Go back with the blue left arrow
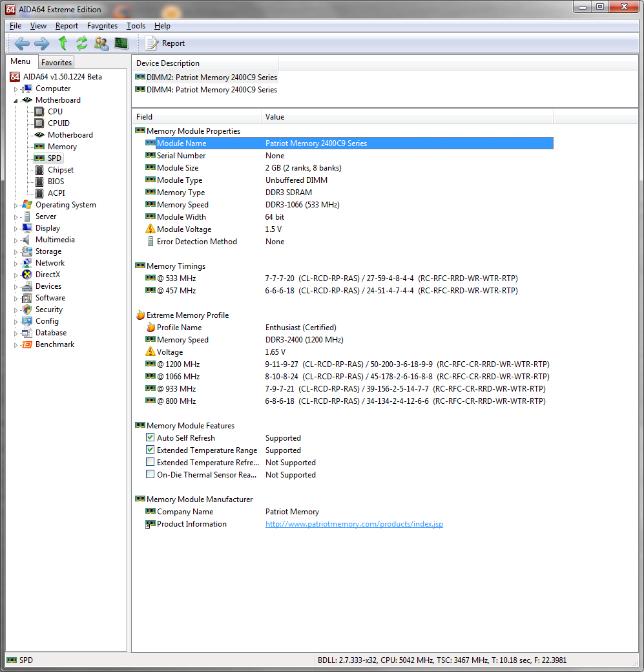The height and width of the screenshot is (672, 644). [22, 43]
